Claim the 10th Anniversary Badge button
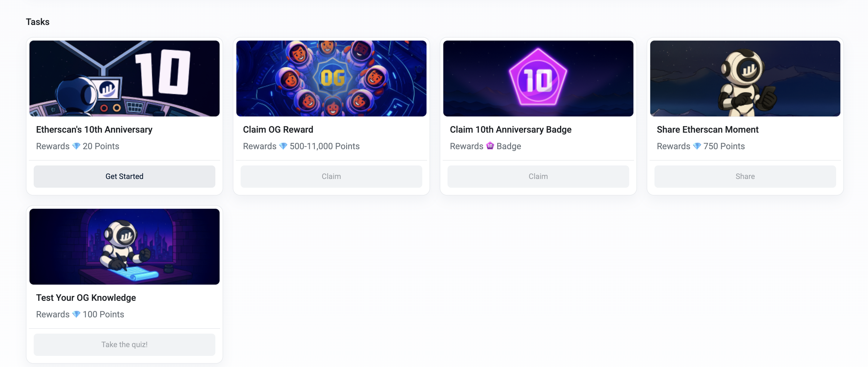Screen dimensions: 868x367 click(538, 176)
